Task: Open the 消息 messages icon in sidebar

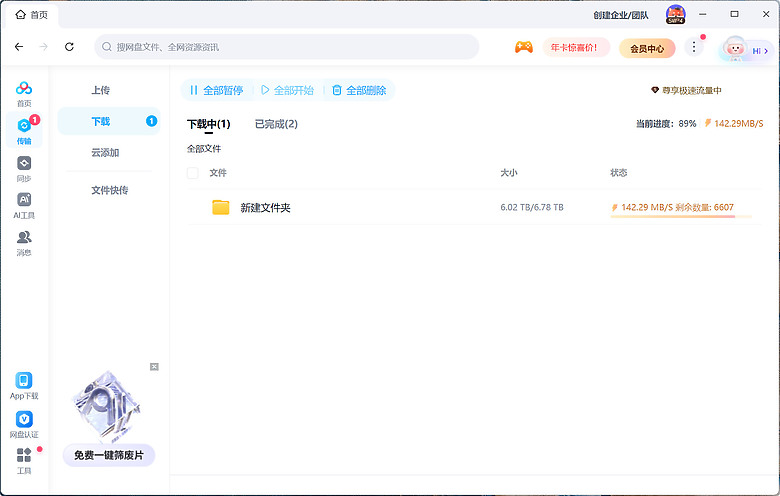Action: (x=24, y=237)
